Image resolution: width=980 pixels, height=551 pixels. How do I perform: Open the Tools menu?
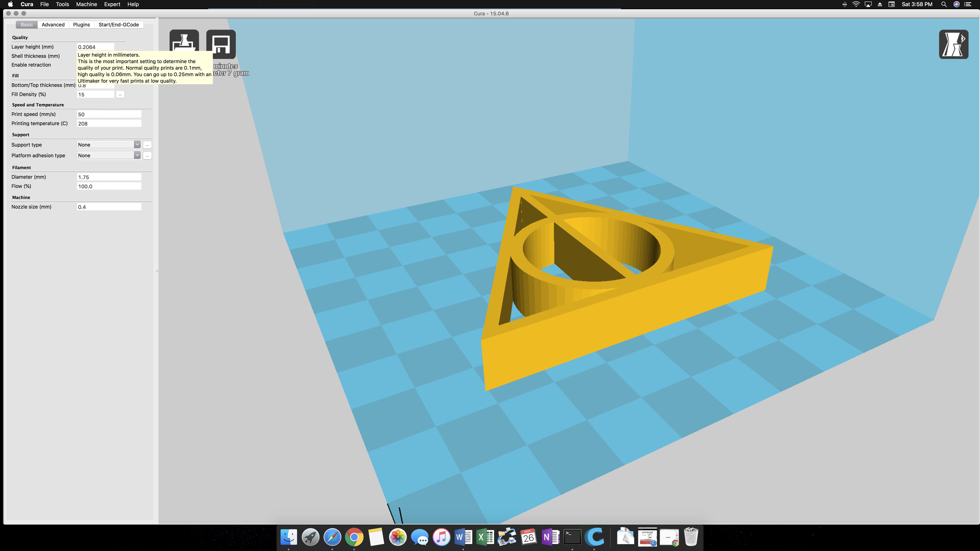pos(62,4)
